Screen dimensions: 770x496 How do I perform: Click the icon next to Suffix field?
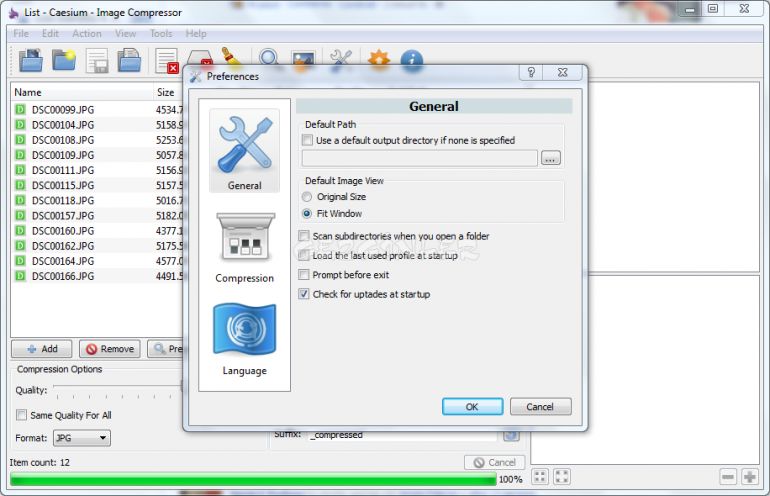tap(511, 436)
